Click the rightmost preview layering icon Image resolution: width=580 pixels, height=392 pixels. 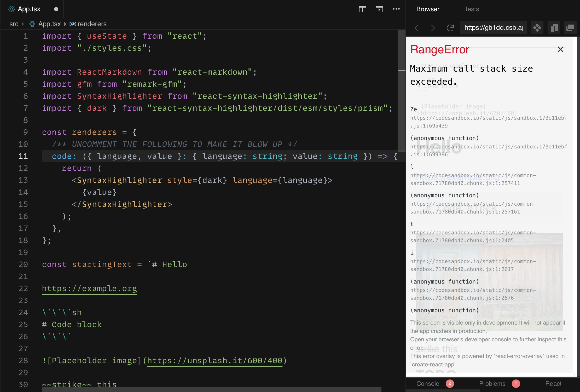point(570,27)
